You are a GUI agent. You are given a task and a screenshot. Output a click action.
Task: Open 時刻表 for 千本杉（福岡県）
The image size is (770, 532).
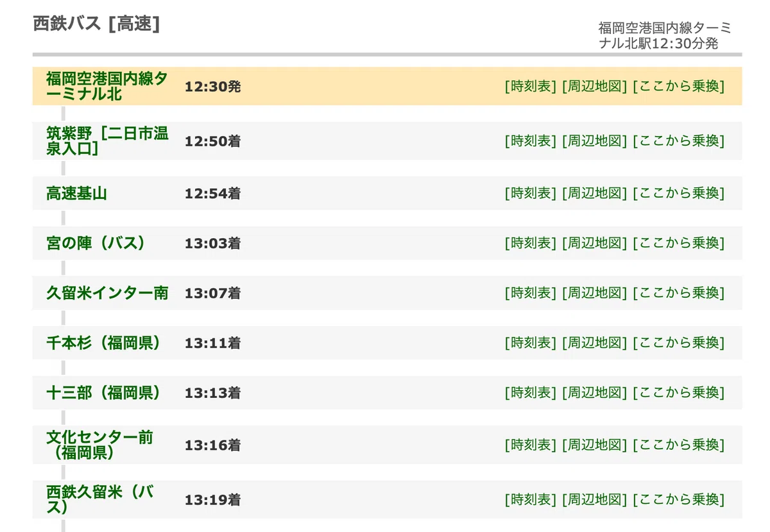(530, 343)
